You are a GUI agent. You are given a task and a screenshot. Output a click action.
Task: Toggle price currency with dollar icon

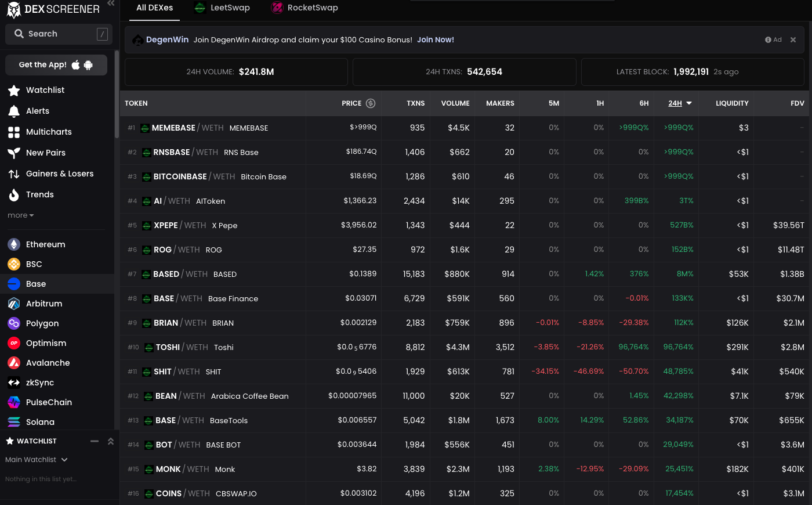[371, 103]
